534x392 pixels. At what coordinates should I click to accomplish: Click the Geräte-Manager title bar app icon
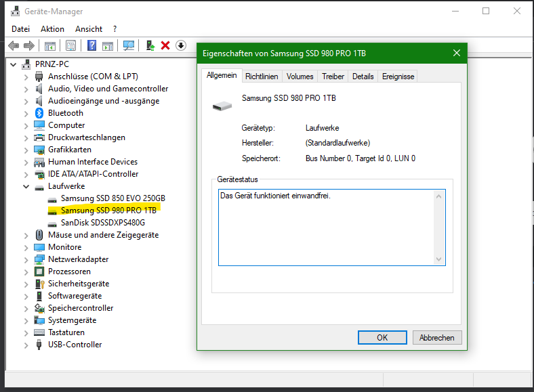coord(15,12)
